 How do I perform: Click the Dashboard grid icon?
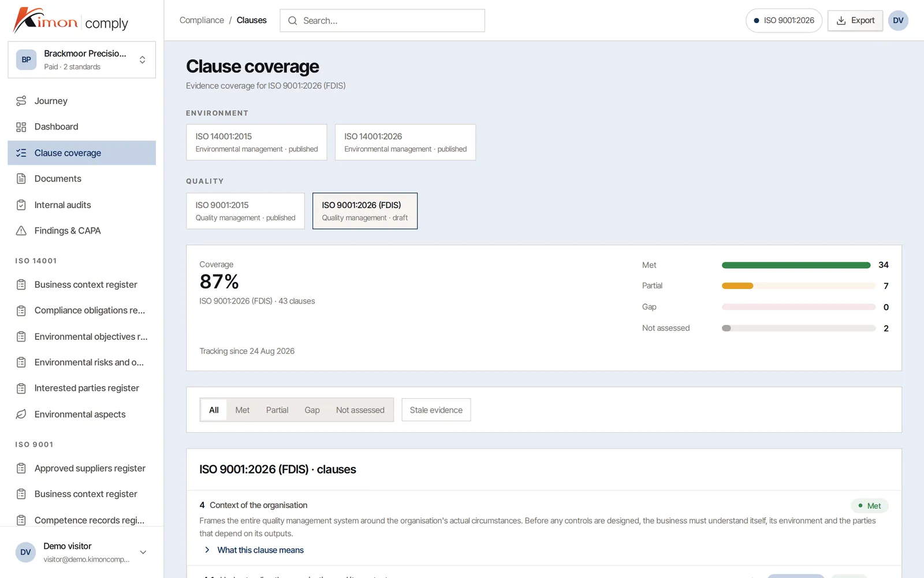click(x=21, y=127)
